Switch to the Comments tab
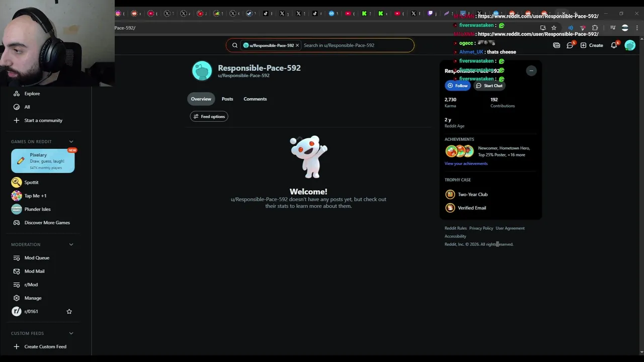The width and height of the screenshot is (644, 362). 255,99
